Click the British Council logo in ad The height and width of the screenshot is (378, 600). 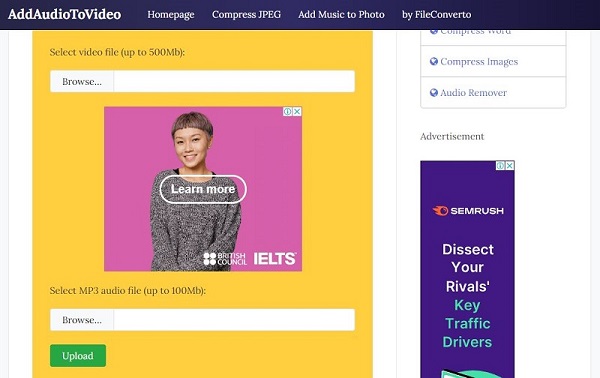225,259
